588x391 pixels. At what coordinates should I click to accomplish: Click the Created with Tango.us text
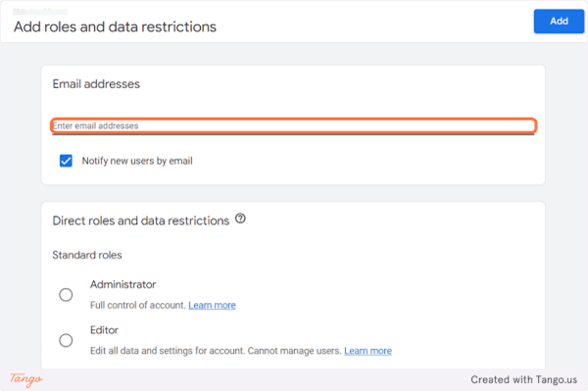524,380
